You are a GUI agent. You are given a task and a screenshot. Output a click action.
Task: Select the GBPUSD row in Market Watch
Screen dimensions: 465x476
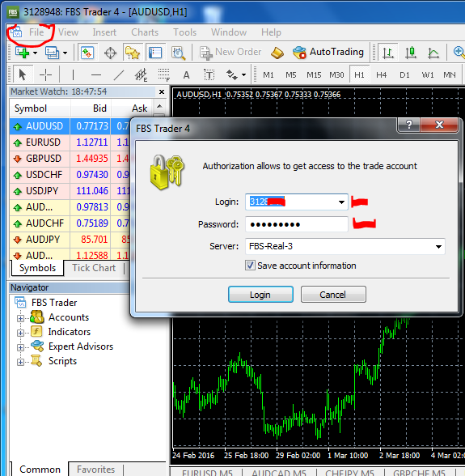(x=70, y=159)
